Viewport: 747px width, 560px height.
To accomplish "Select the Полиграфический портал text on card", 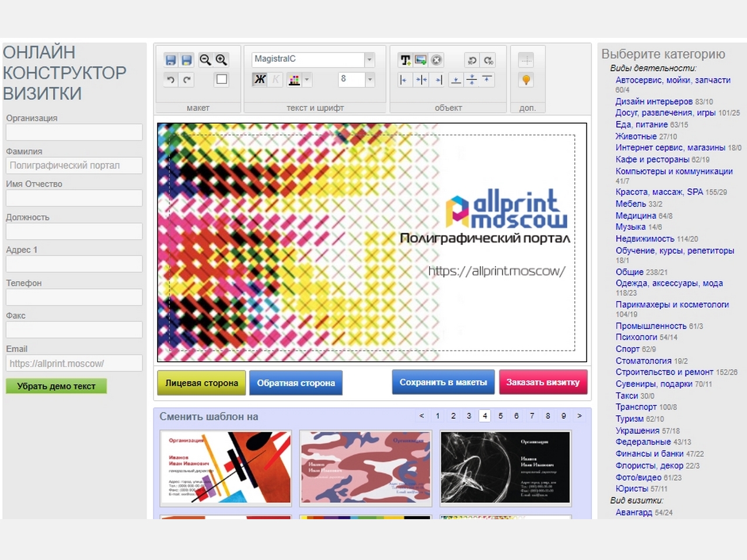I will point(485,238).
